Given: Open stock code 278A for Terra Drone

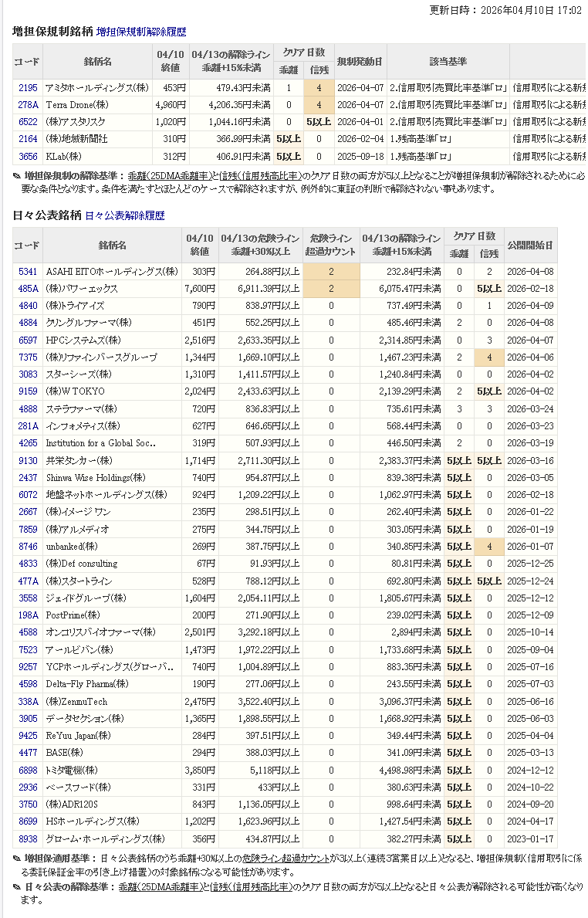Looking at the screenshot, I should [28, 104].
